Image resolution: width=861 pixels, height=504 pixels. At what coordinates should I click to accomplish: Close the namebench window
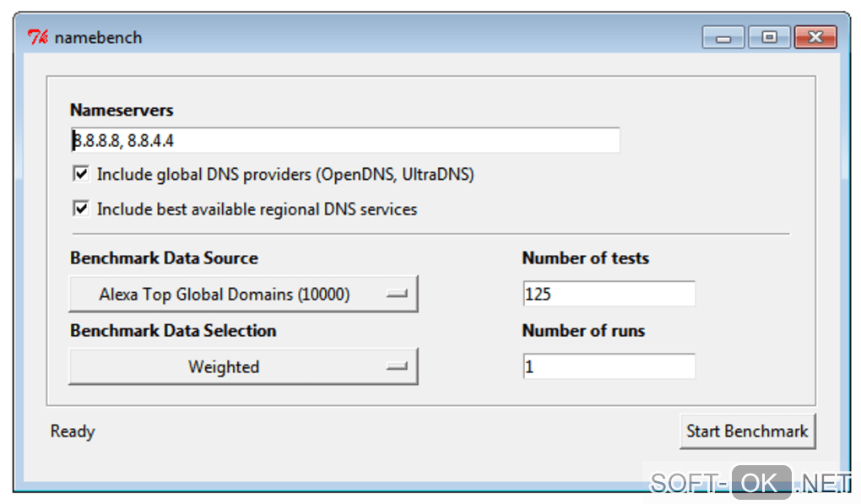pos(815,37)
